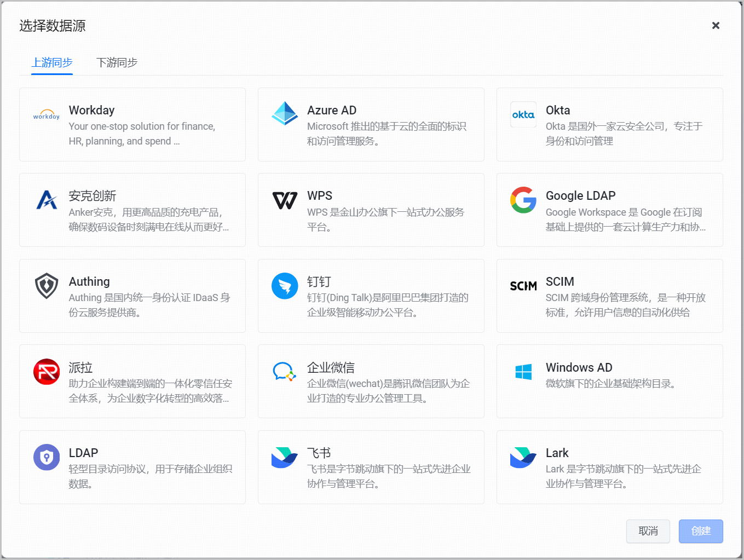The height and width of the screenshot is (560, 744).
Task: Click the wechat 腾讯 description text
Action: pyautogui.click(x=389, y=391)
